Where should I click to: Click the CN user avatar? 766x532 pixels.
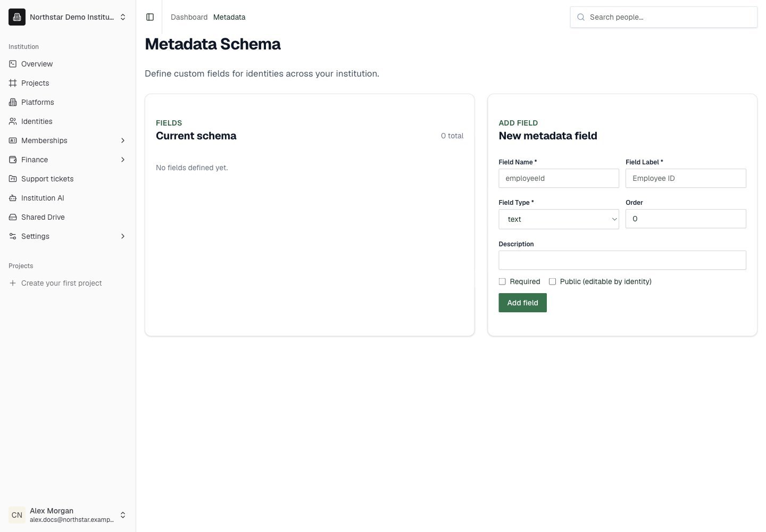click(x=17, y=515)
